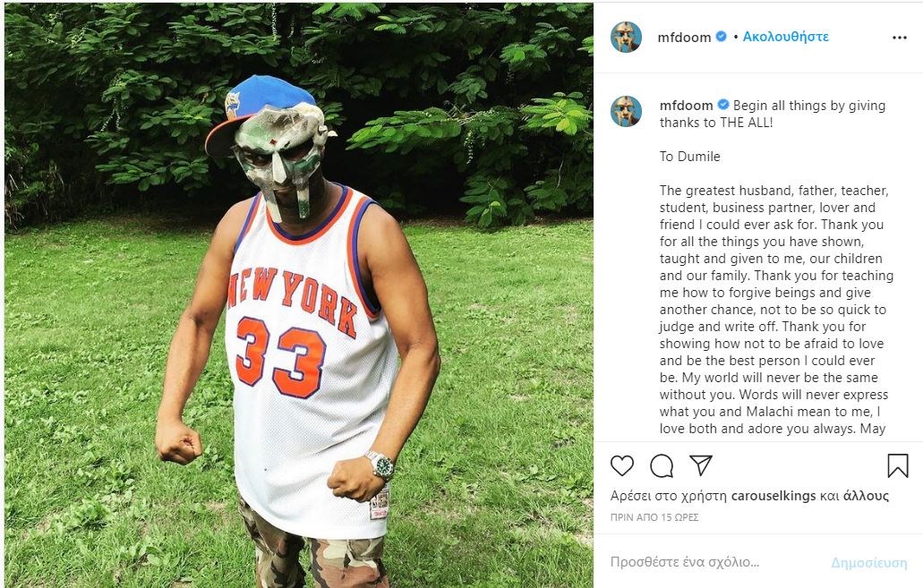
Task: Click mfdoom avatar in post header
Action: tap(626, 38)
